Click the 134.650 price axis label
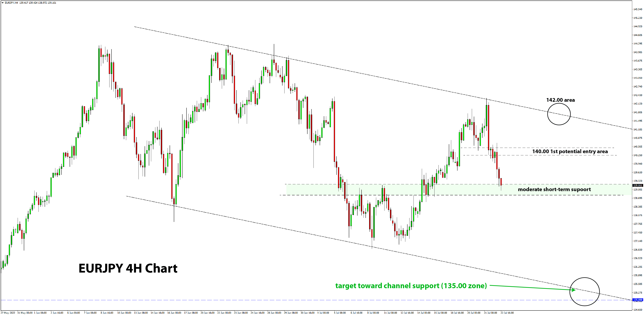Viewport: 644px width, 316px height. pyautogui.click(x=637, y=310)
